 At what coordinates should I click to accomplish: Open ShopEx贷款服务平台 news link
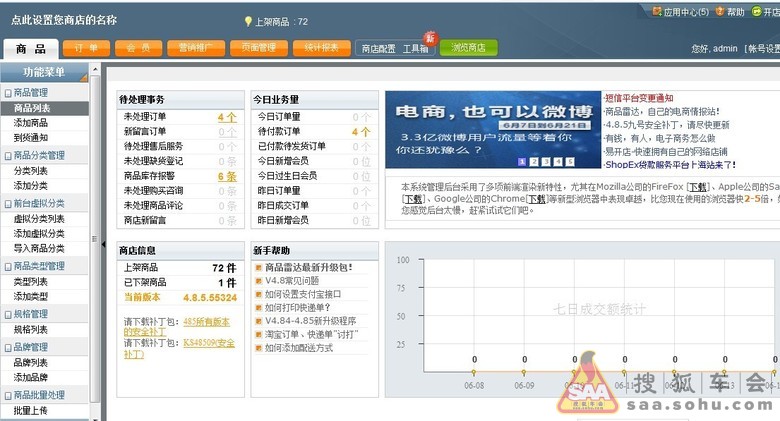(x=670, y=165)
